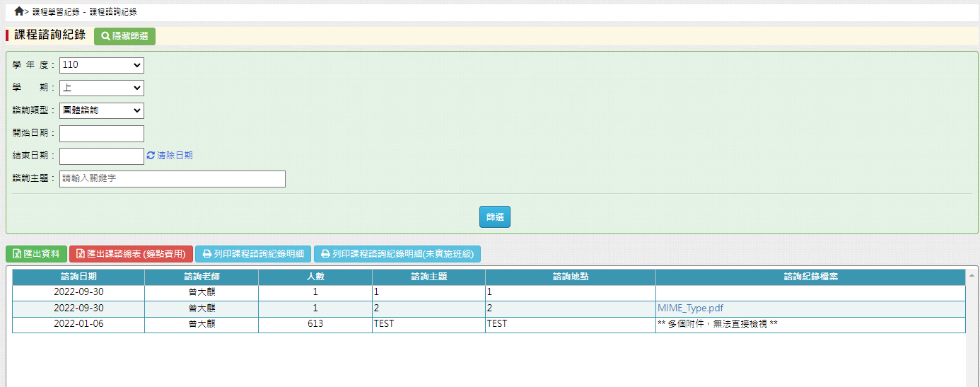Open the 學年度 dropdown showing 110
This screenshot has height=387, width=980.
pyautogui.click(x=101, y=65)
